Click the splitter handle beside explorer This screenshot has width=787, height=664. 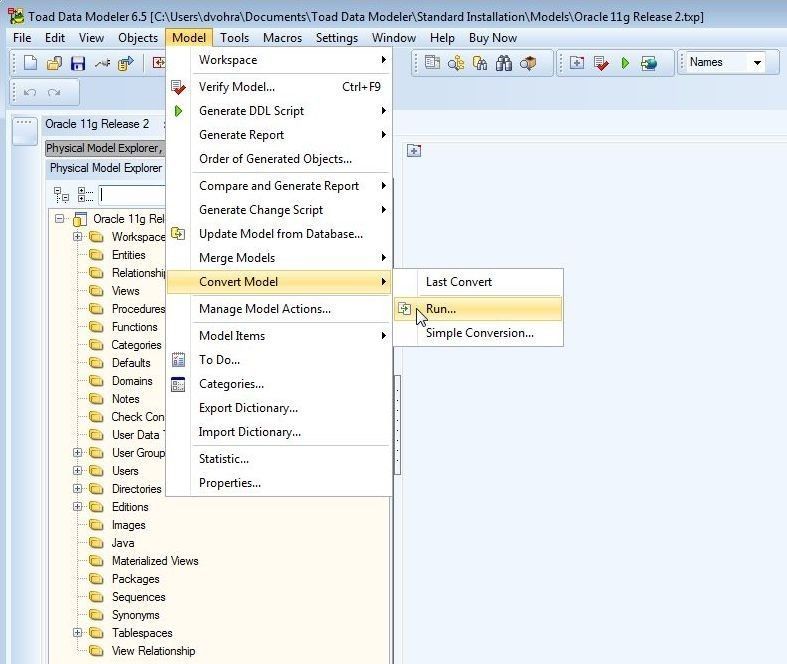pos(398,425)
